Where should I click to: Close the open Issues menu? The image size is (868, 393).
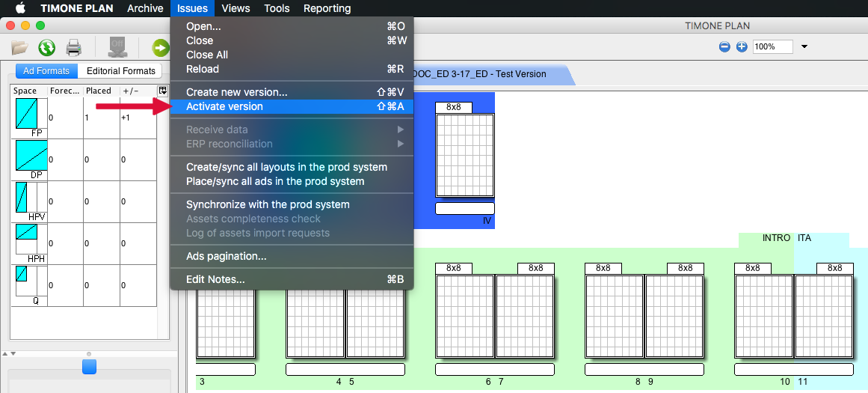tap(193, 8)
